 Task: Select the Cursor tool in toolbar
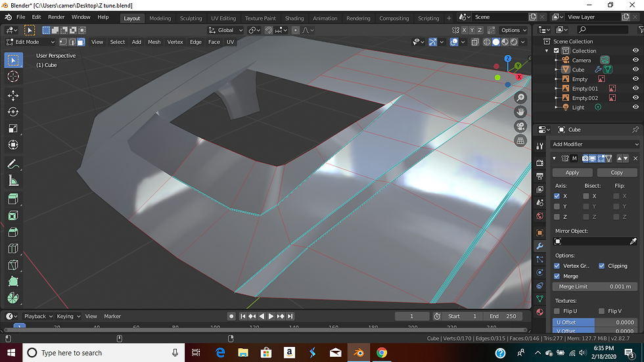click(x=13, y=77)
